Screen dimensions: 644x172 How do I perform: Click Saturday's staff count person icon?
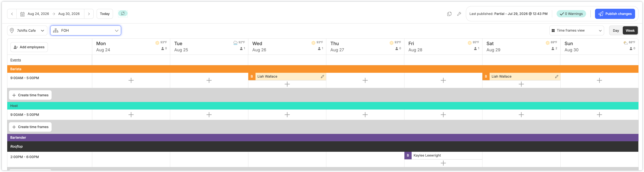pos(553,49)
